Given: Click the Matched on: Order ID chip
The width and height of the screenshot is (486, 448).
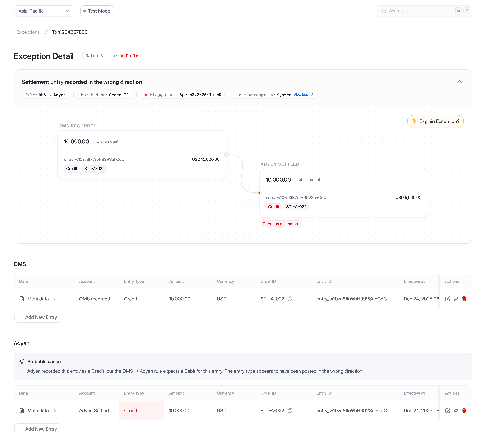Looking at the screenshot, I should (x=105, y=95).
